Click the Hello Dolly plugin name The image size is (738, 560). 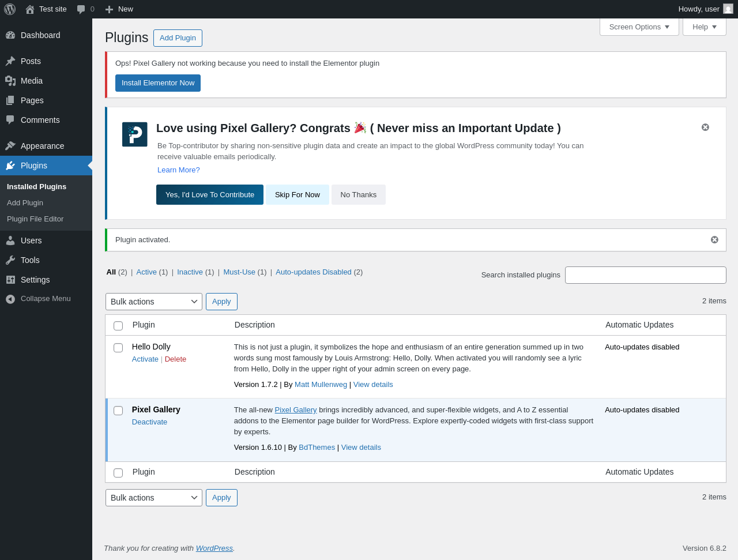click(x=151, y=347)
